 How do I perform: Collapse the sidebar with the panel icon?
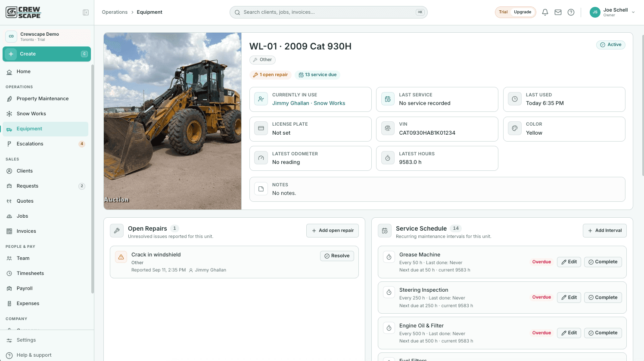86,12
